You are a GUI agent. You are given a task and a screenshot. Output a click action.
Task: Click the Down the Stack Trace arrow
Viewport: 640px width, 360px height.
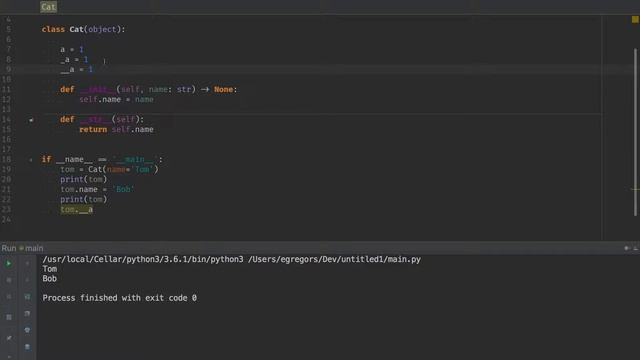click(27, 280)
